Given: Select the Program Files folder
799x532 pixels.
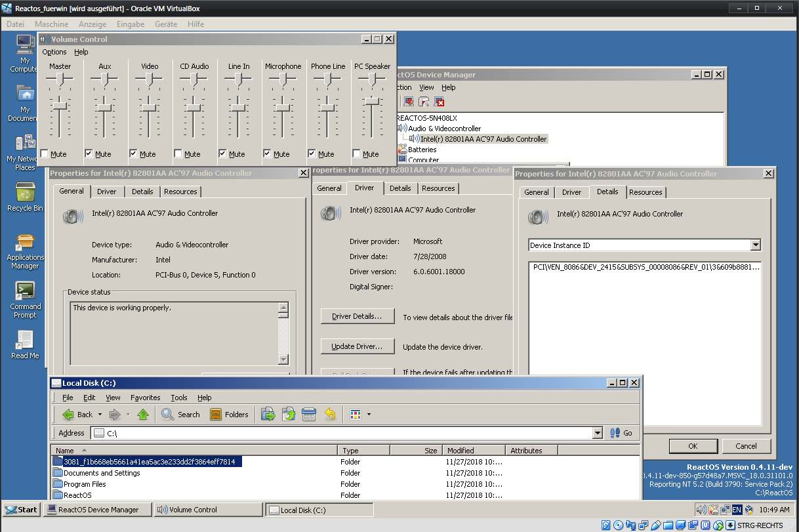Looking at the screenshot, I should pos(79,484).
